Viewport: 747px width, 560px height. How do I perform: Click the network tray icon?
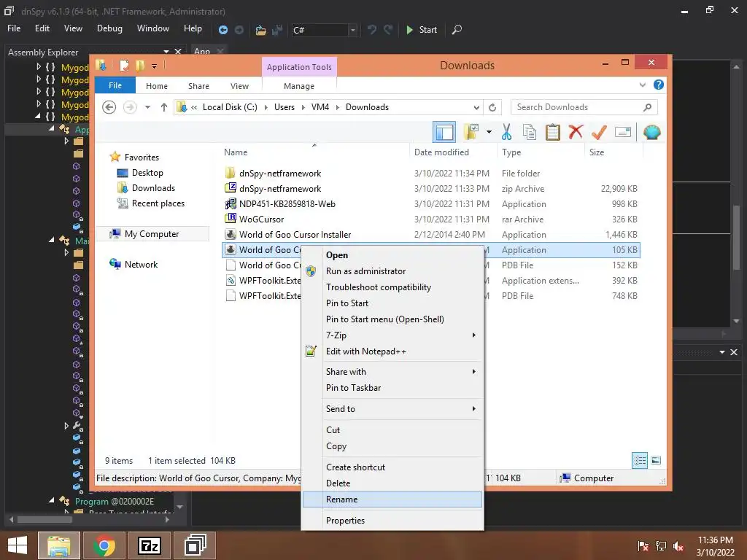[x=661, y=546]
